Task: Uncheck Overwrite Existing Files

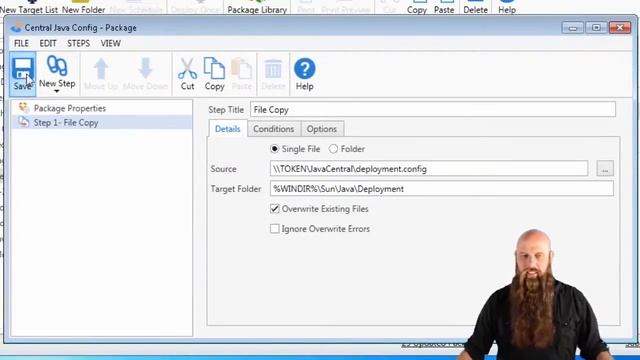Action: (275, 209)
